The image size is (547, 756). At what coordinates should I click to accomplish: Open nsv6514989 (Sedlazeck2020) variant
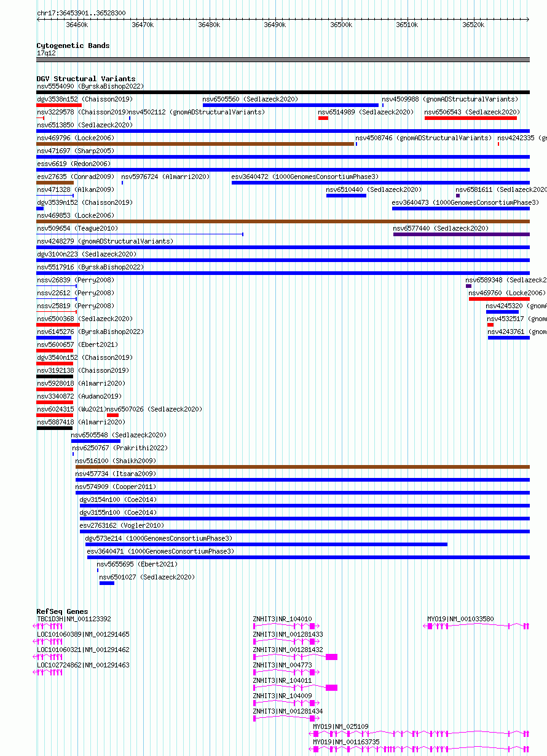tap(366, 112)
